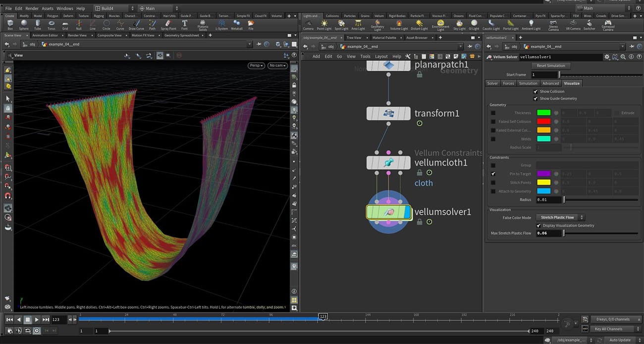Open the False Color Mode dropdown
This screenshot has height=344, width=644.
[560, 217]
